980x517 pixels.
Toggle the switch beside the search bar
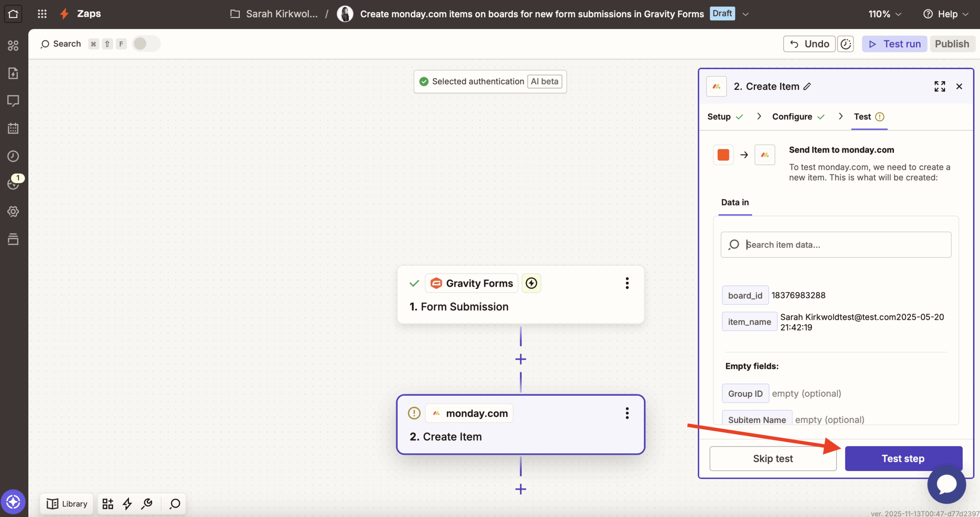(x=145, y=44)
